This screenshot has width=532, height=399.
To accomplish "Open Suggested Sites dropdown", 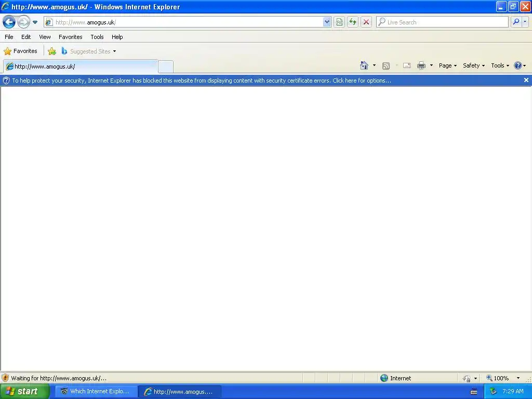I will (88, 51).
